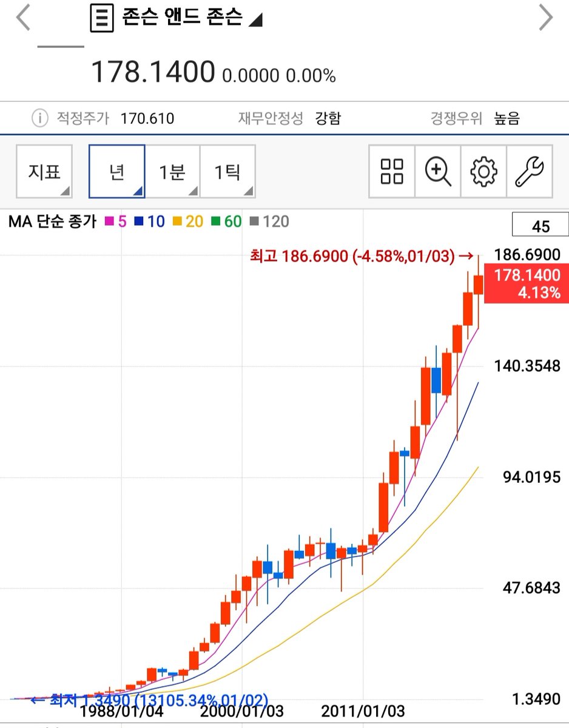Tap the 186.6900 price axis label

(x=527, y=254)
